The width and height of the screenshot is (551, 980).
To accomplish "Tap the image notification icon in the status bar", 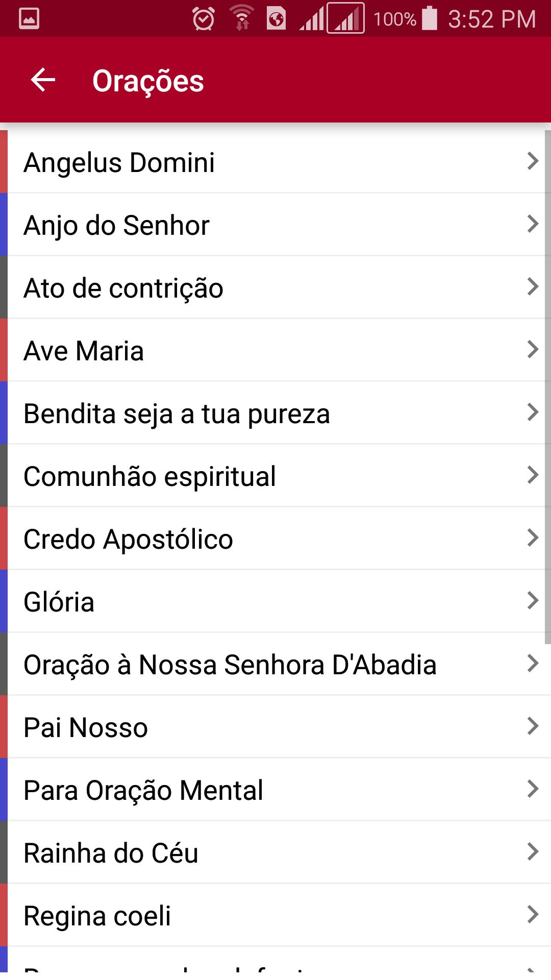I will (x=29, y=19).
